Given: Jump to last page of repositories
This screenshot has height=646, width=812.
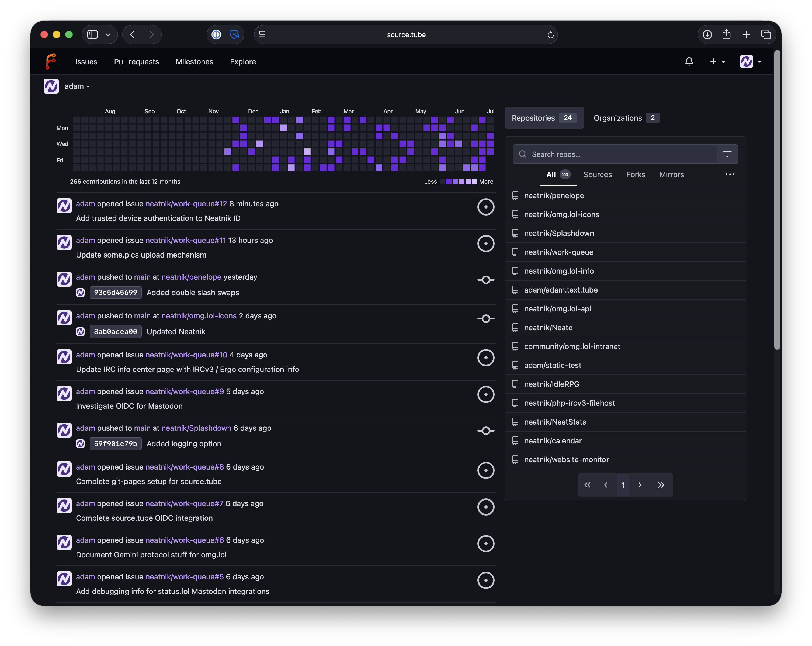Looking at the screenshot, I should coord(661,485).
